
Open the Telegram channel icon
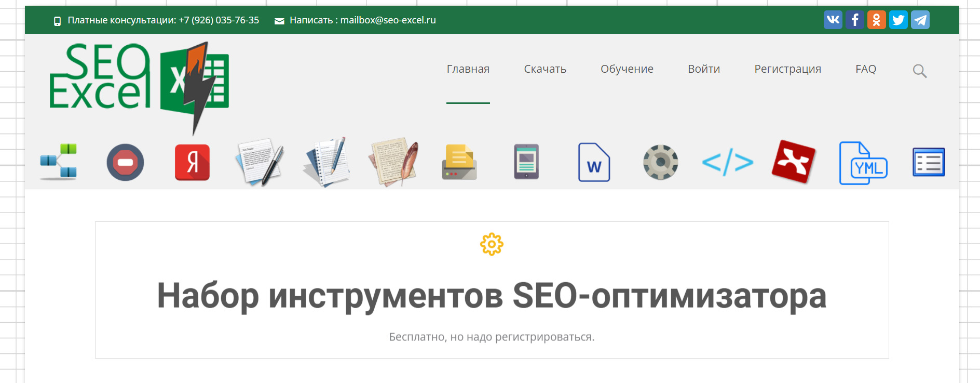tap(920, 20)
